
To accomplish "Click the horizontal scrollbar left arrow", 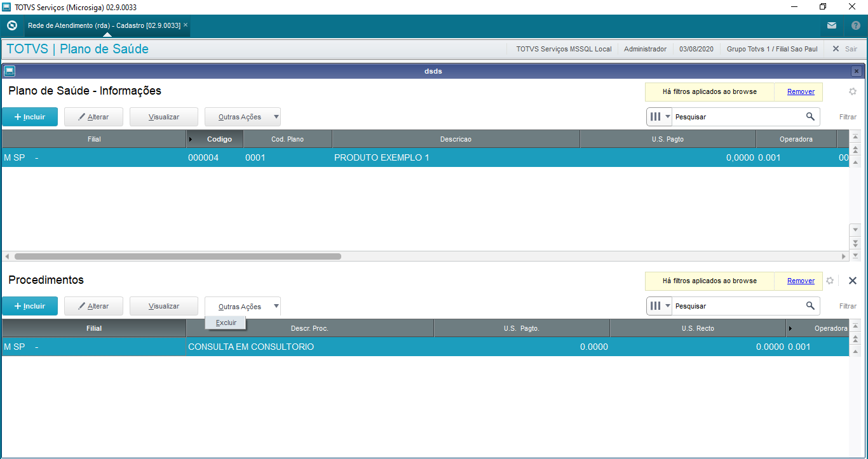I will 7,256.
